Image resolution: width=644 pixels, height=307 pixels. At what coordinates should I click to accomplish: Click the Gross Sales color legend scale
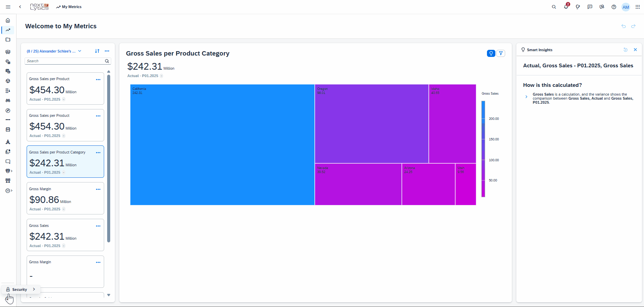[x=483, y=149]
